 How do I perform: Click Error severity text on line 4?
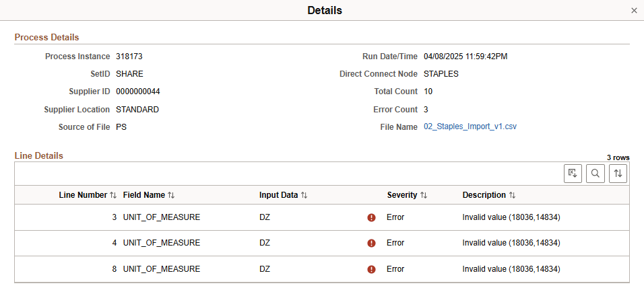[395, 243]
